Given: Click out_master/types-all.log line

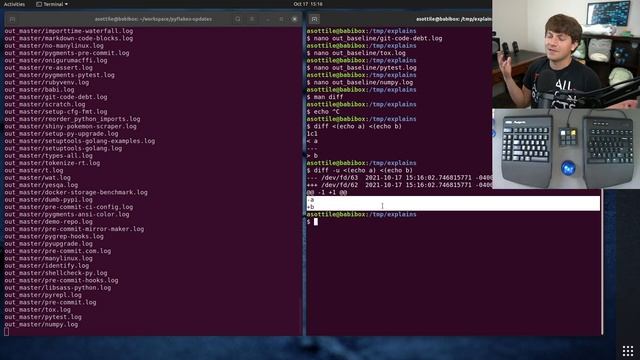Looking at the screenshot, I should pos(49,156).
